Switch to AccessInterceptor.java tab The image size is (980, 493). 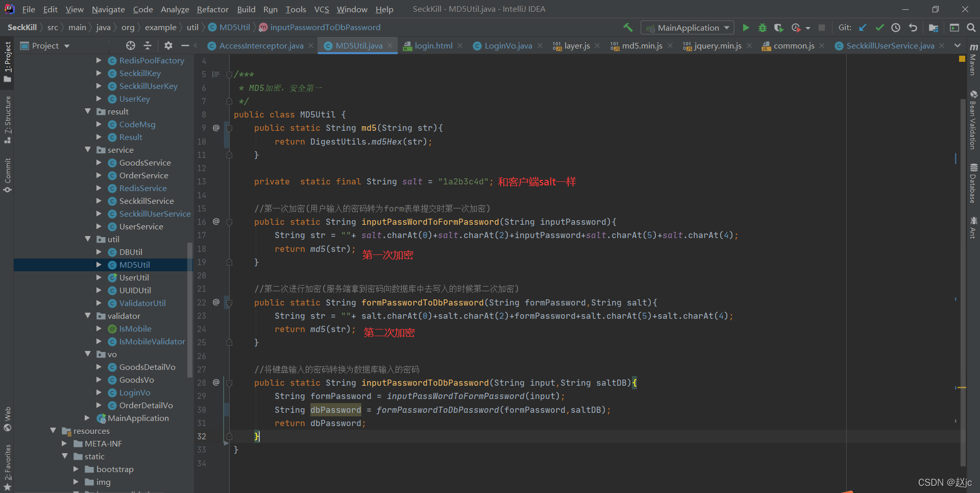(x=261, y=45)
